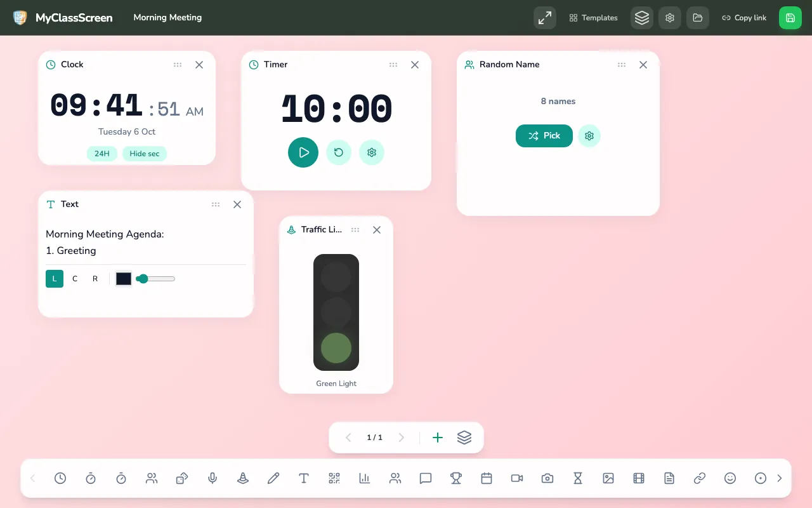Screen dimensions: 812x508
Task: Open Random Name settings gear
Action: tap(589, 136)
